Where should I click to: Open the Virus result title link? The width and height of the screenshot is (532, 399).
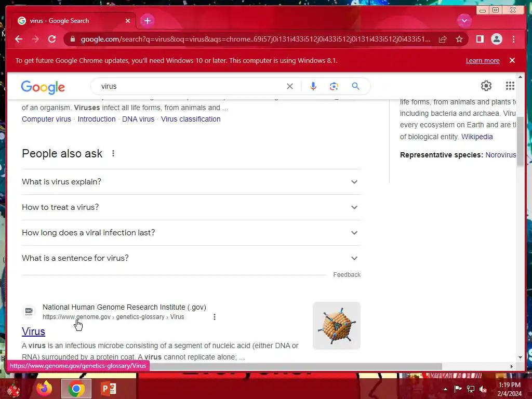coord(33,331)
